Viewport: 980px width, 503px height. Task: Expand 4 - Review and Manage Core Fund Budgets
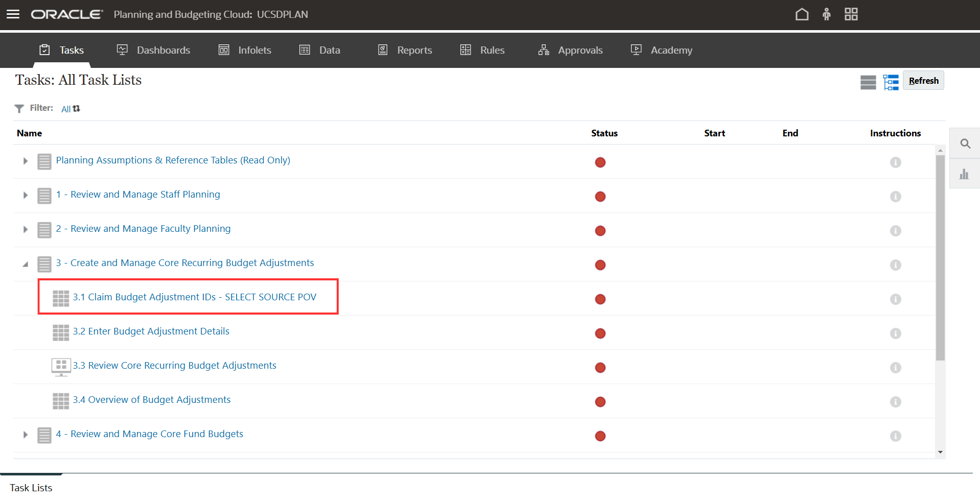tap(25, 435)
